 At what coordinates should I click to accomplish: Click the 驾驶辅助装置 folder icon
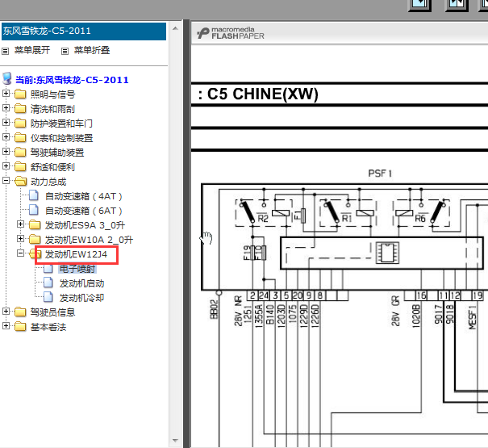[20, 152]
